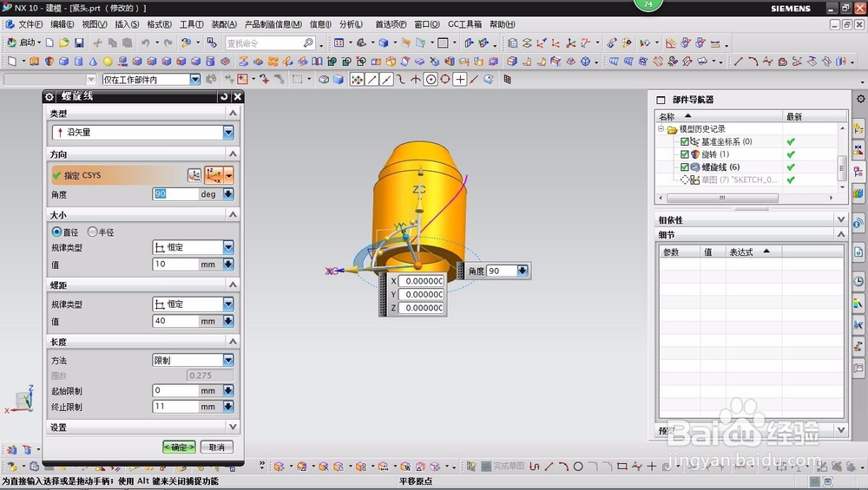Toggle the checkbox beside 部件导航器 title
Screen dimensions: 868x490
click(x=661, y=100)
